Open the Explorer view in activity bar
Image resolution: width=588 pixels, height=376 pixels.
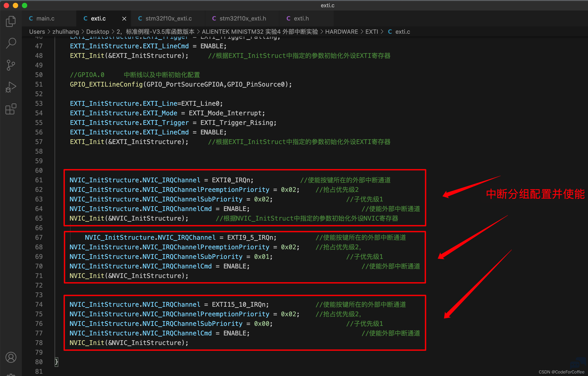click(x=11, y=21)
